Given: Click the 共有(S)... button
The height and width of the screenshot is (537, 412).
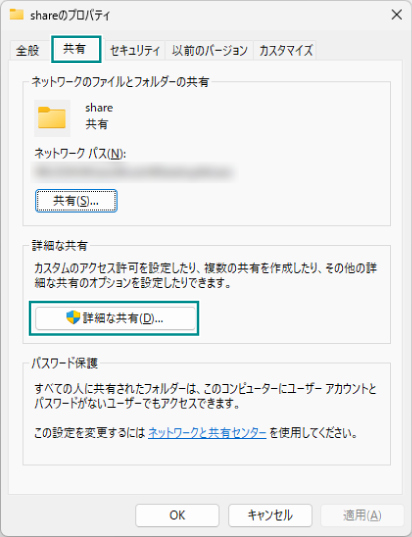Looking at the screenshot, I should click(76, 201).
